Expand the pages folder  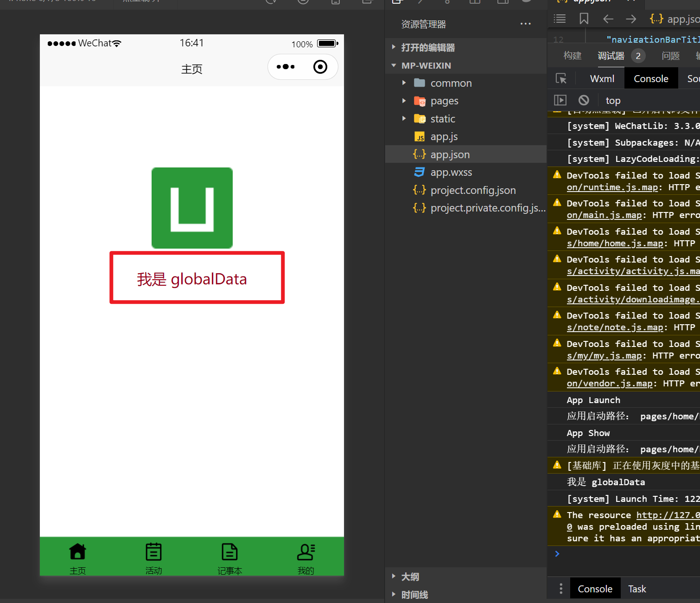pos(404,101)
